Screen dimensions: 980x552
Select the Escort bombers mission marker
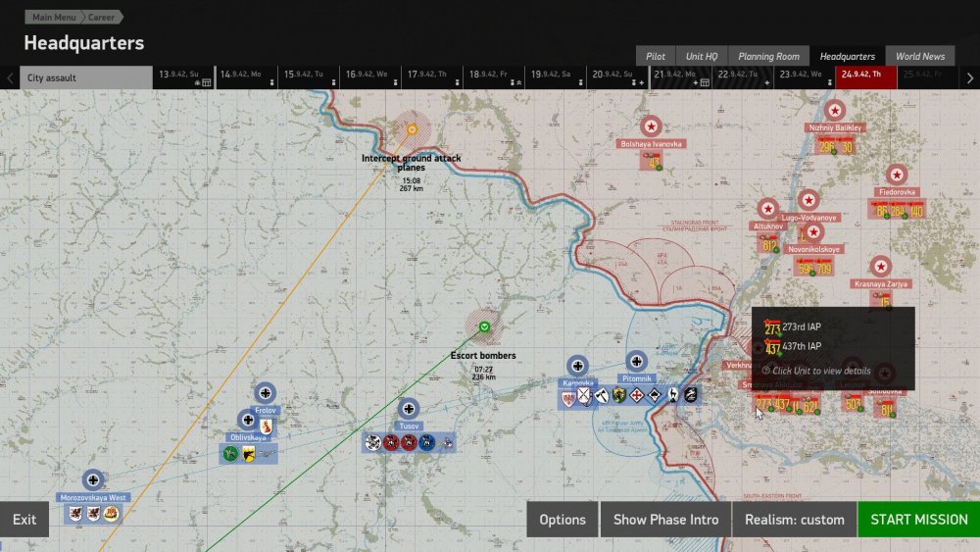[x=484, y=326]
